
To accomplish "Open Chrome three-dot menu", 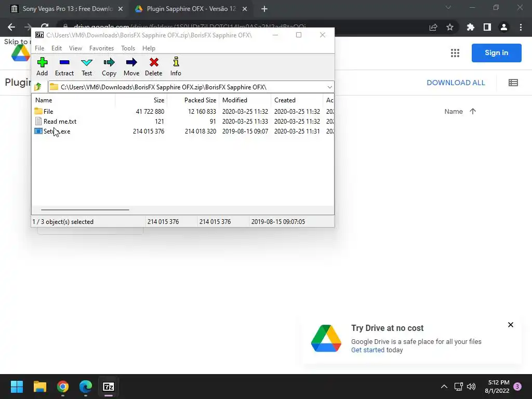I will tap(521, 27).
